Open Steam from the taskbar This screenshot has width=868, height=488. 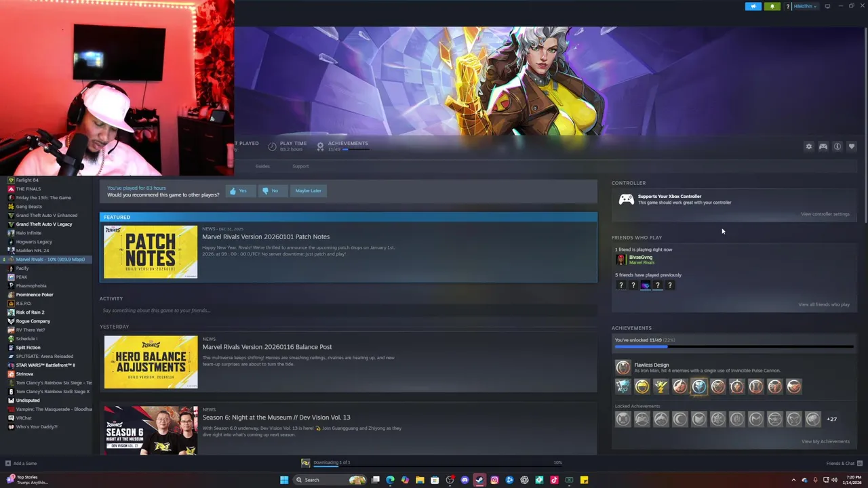point(479,480)
